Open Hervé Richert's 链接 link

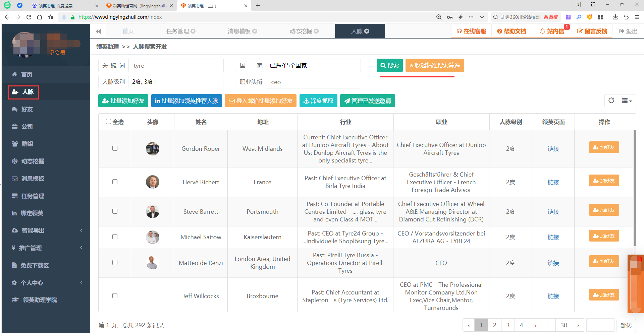click(x=553, y=182)
